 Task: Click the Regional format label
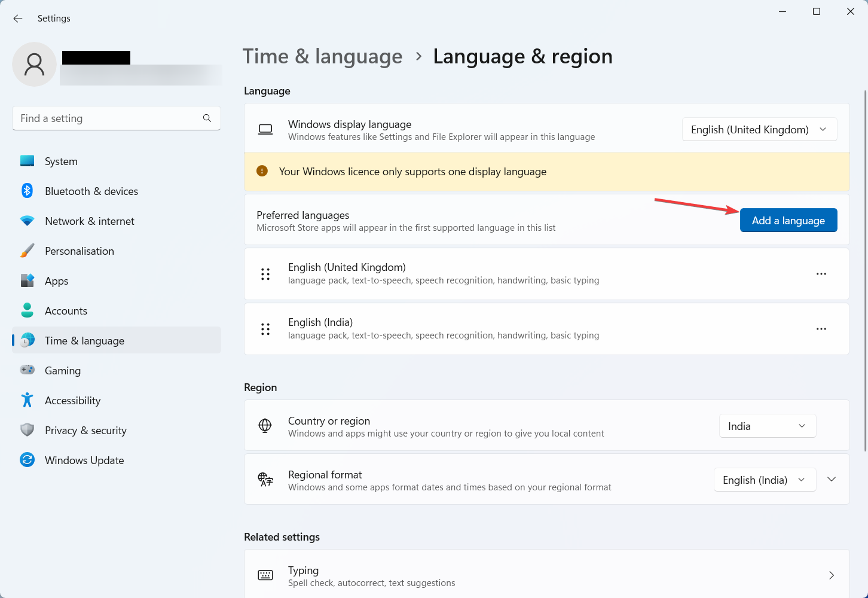tap(325, 475)
